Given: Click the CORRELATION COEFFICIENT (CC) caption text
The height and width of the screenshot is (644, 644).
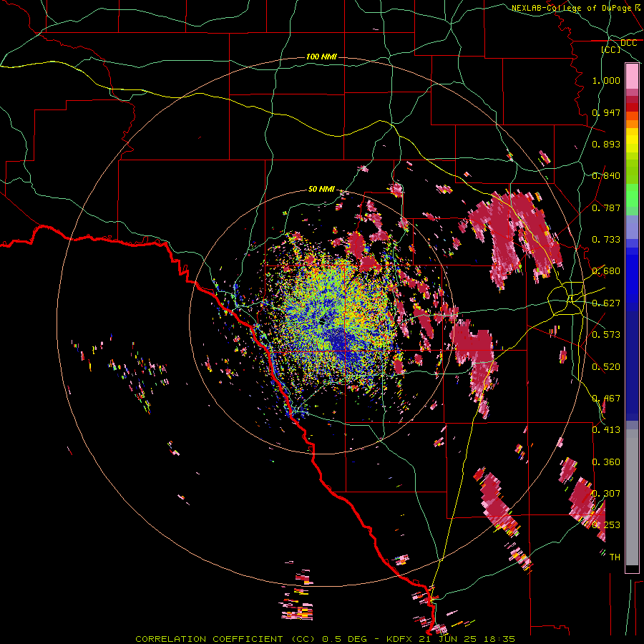Looking at the screenshot, I should (225, 639).
